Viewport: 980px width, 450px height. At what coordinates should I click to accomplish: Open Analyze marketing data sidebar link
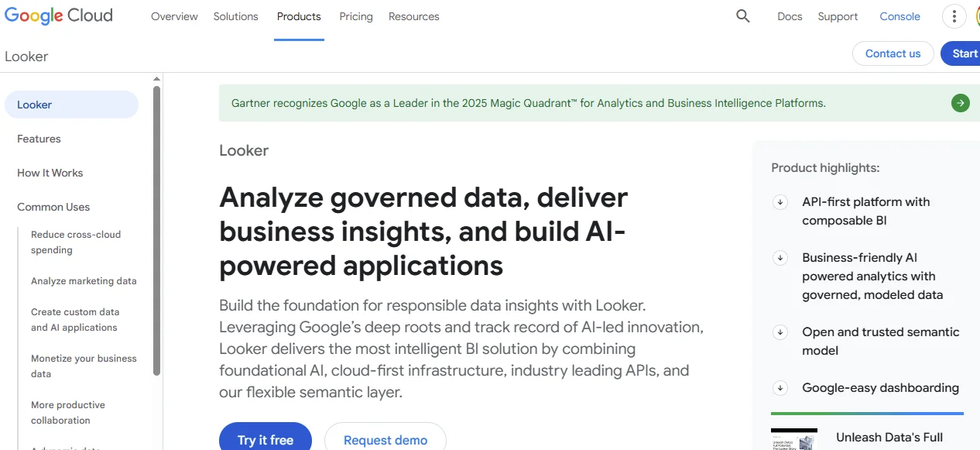click(84, 281)
